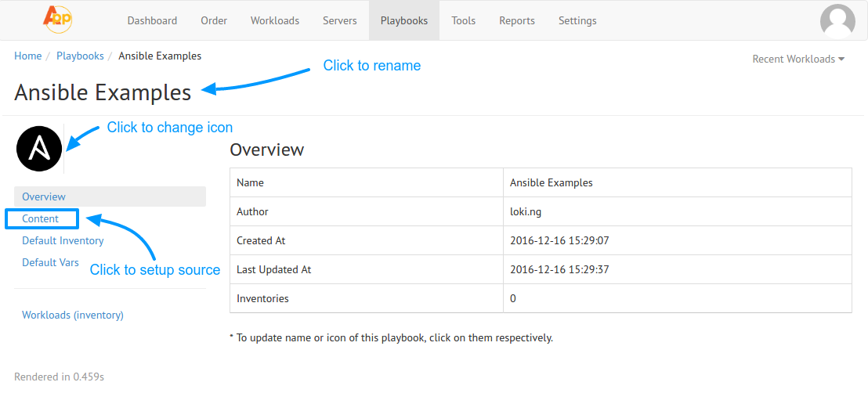Image resolution: width=868 pixels, height=411 pixels.
Task: Change the Ansible playbook icon
Action: click(38, 149)
